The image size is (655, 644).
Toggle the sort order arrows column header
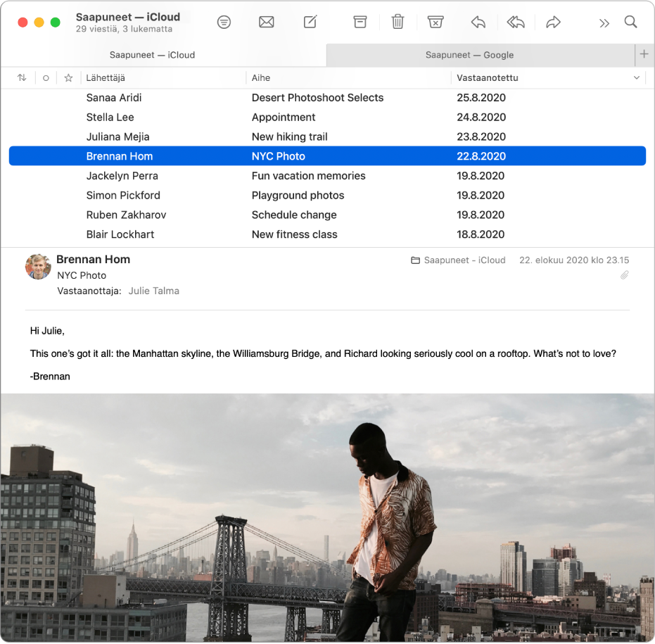point(22,78)
